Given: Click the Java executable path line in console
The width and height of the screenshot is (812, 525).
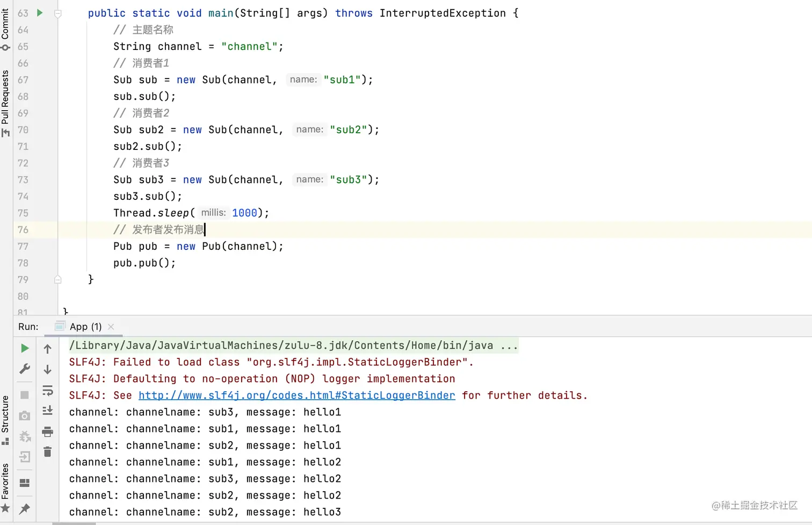Looking at the screenshot, I should point(293,346).
